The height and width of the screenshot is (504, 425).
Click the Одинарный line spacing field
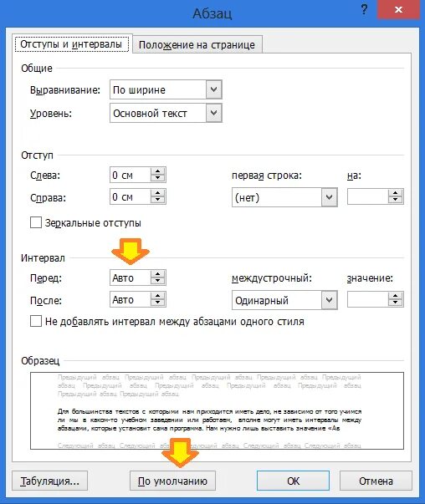pos(277,300)
